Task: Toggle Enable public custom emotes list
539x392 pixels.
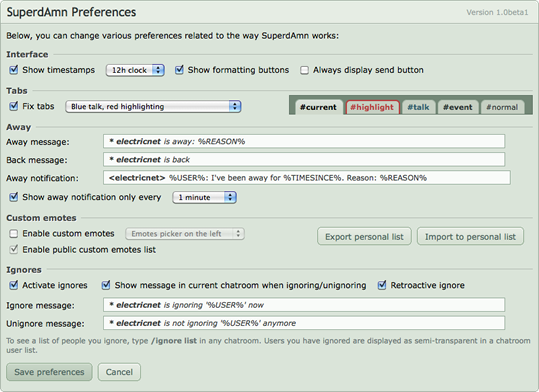Action: point(14,250)
